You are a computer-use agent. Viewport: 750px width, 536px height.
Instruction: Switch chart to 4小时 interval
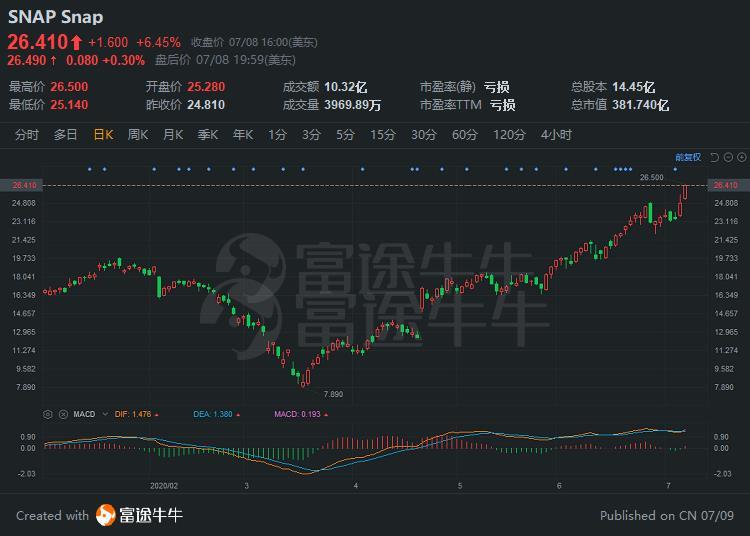click(556, 135)
